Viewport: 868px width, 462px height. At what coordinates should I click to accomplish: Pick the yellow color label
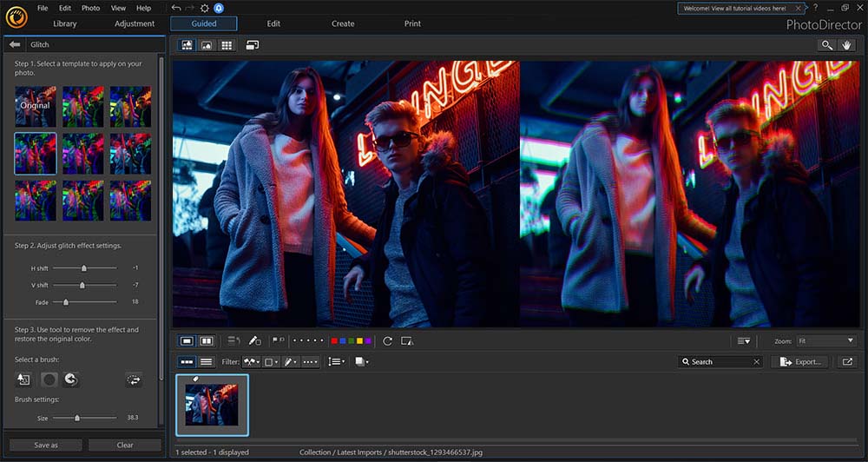pyautogui.click(x=360, y=341)
